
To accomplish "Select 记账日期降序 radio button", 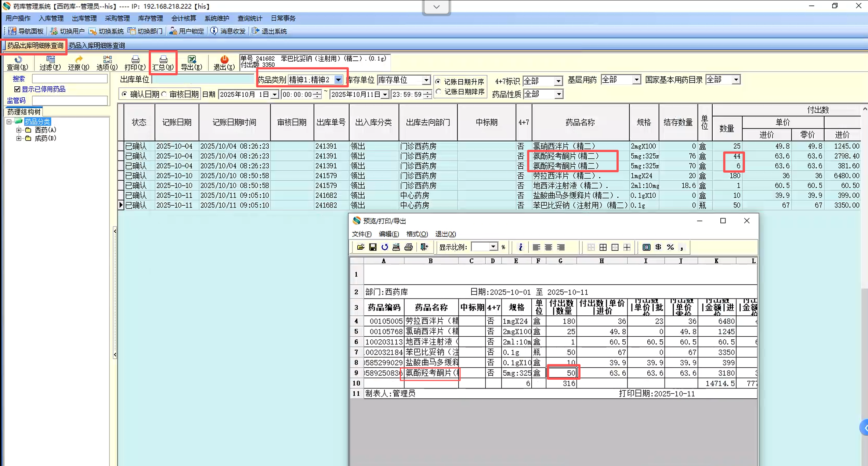I will click(x=438, y=92).
